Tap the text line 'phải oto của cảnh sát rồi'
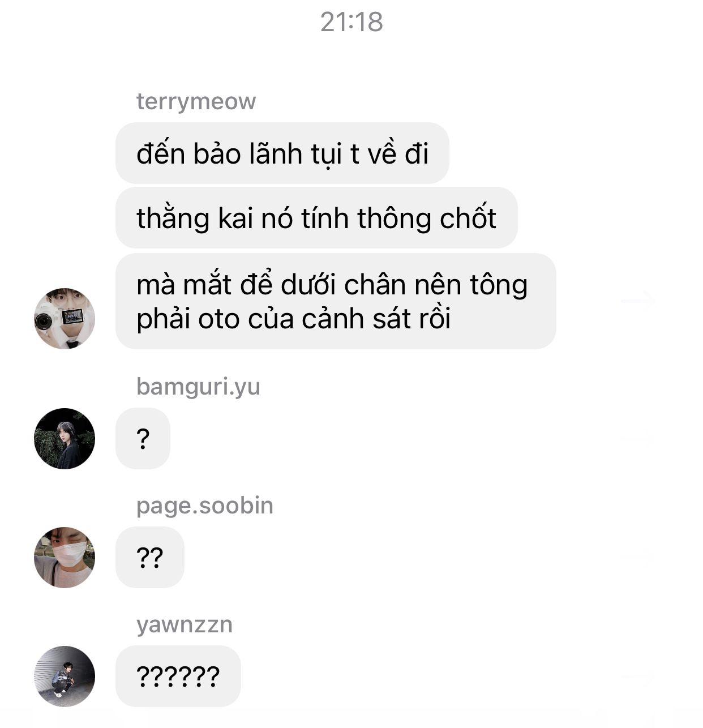The height and width of the screenshot is (728, 703). pos(293,319)
